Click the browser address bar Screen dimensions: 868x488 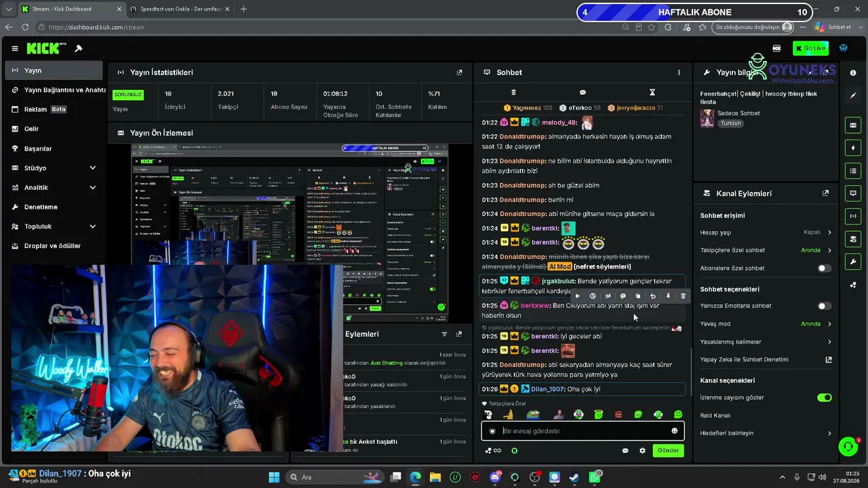[329, 27]
